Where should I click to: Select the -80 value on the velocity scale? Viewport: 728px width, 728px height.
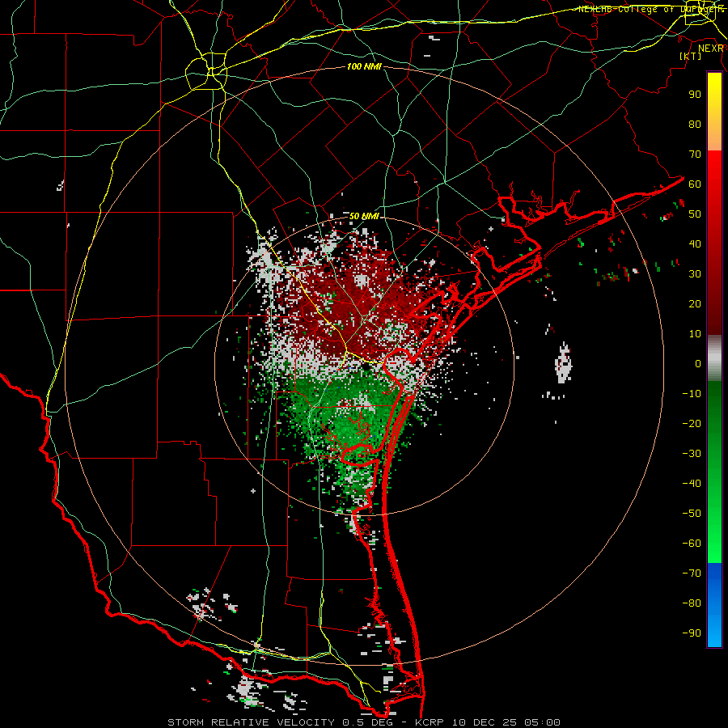coord(692,603)
